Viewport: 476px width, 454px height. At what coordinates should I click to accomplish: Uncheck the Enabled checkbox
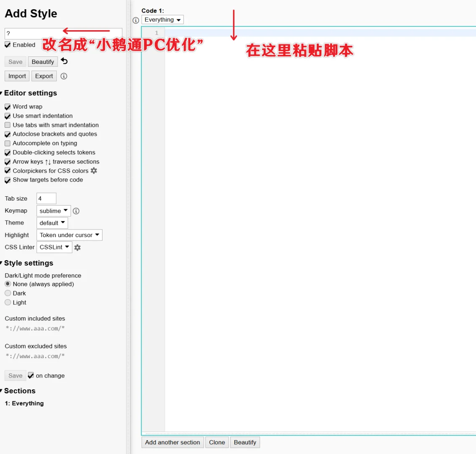[x=7, y=45]
